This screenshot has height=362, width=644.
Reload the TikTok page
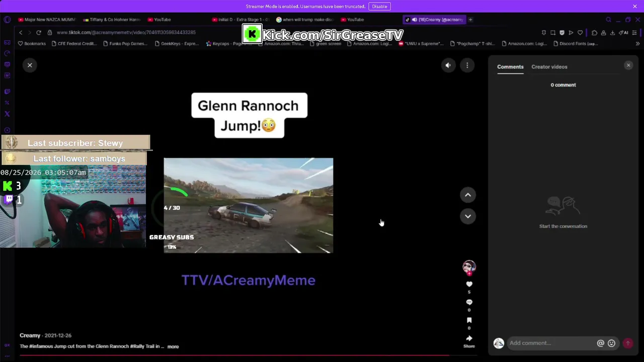pyautogui.click(x=38, y=33)
